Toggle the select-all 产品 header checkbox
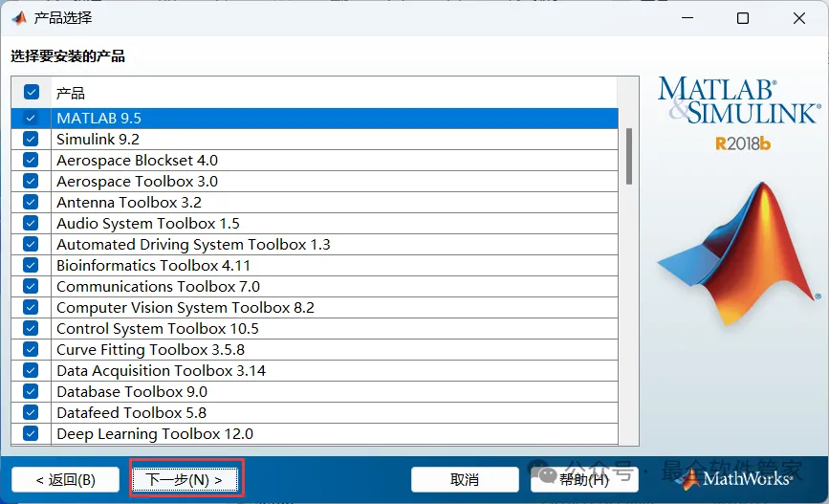Image resolution: width=829 pixels, height=504 pixels. click(x=32, y=92)
